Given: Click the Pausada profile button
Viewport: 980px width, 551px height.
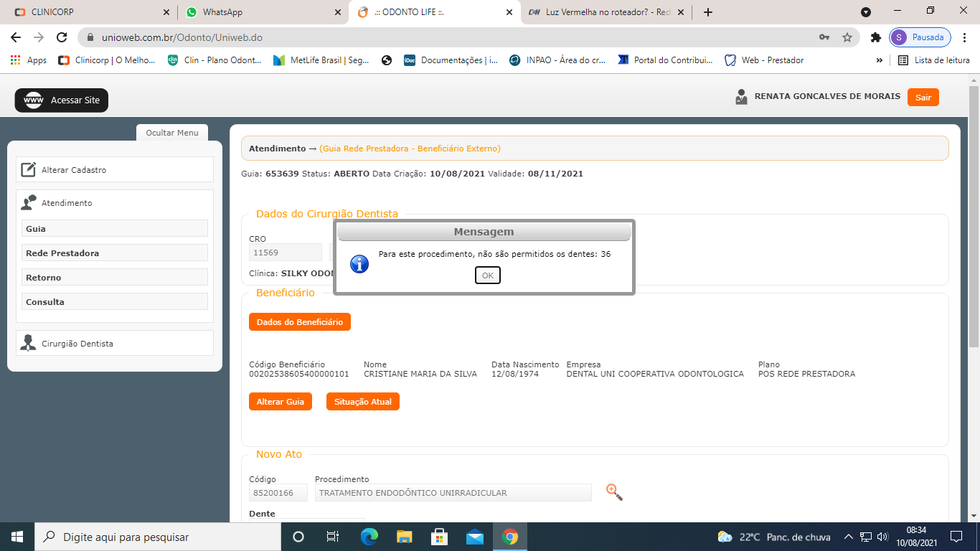Looking at the screenshot, I should click(920, 37).
